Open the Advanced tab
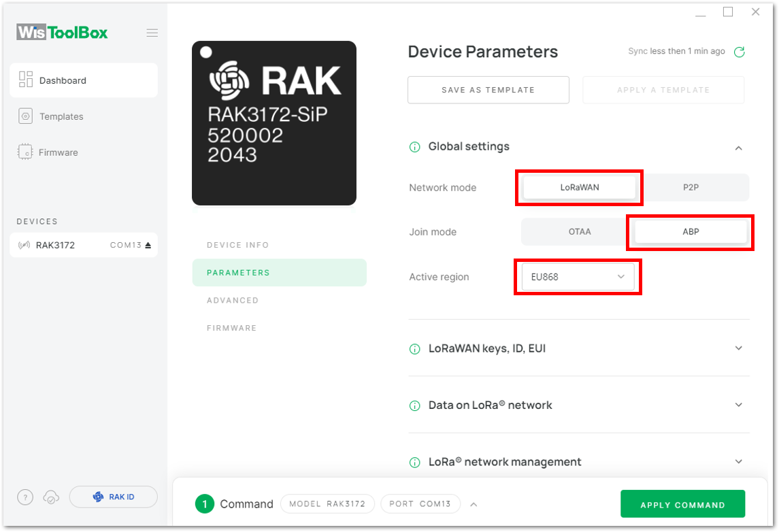This screenshot has width=779, height=532. click(x=233, y=301)
